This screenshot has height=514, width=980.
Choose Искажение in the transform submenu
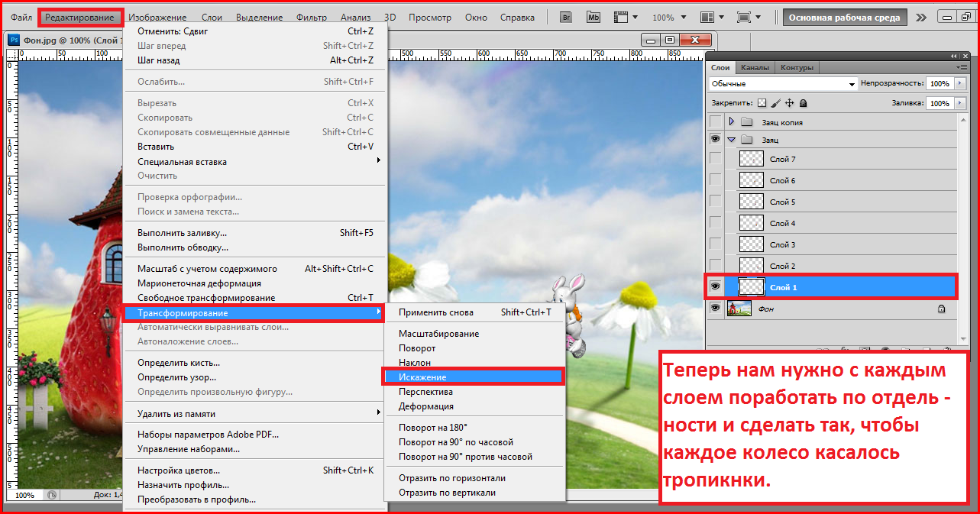(473, 377)
